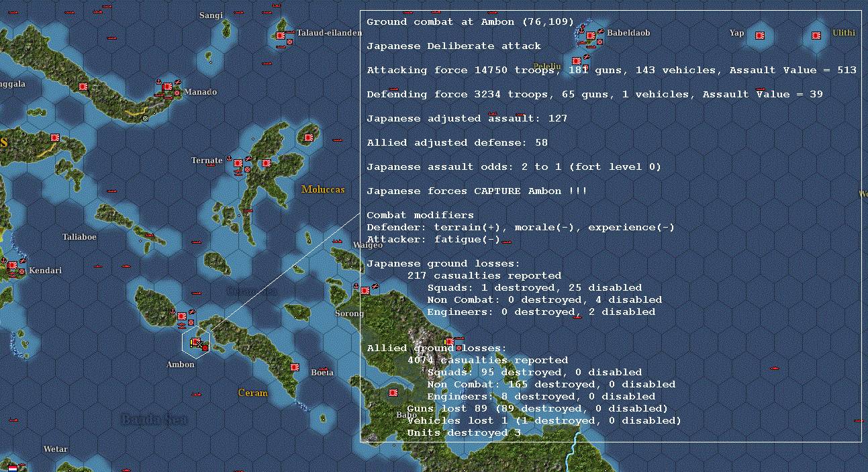Click the Manado map label
Screen dimensions: 868x472
(201, 92)
